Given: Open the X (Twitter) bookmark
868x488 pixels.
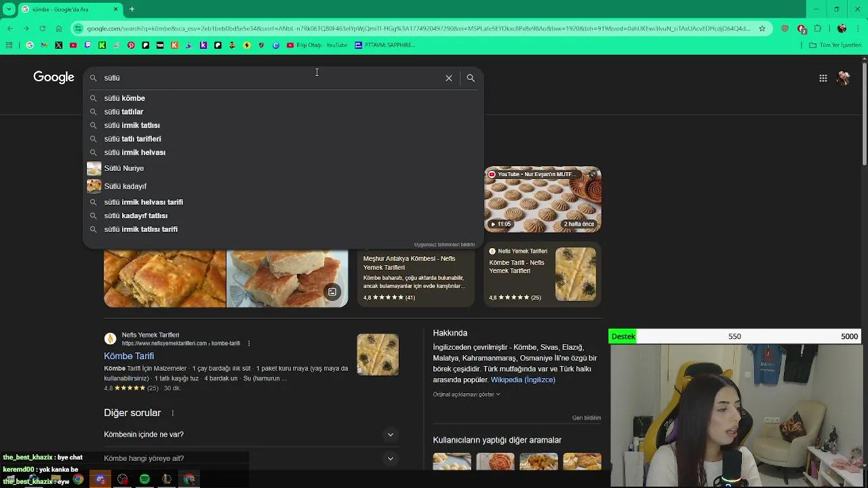Looking at the screenshot, I should (x=58, y=45).
